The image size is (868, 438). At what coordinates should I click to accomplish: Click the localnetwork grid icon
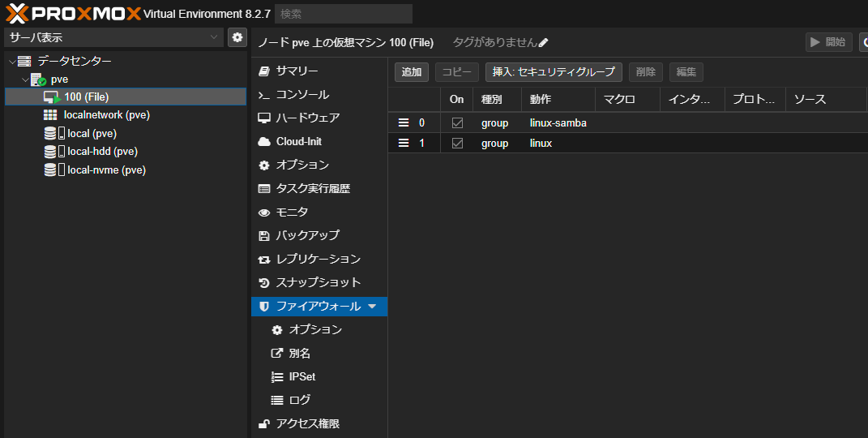coord(49,115)
